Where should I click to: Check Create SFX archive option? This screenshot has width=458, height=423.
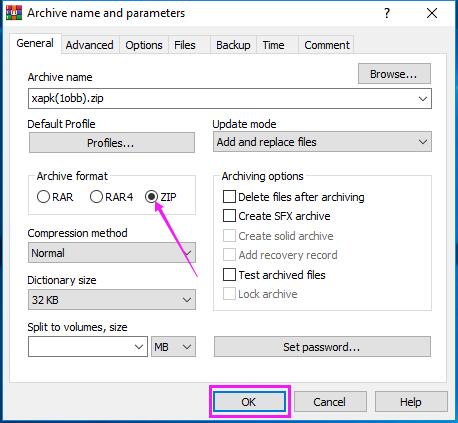[229, 216]
